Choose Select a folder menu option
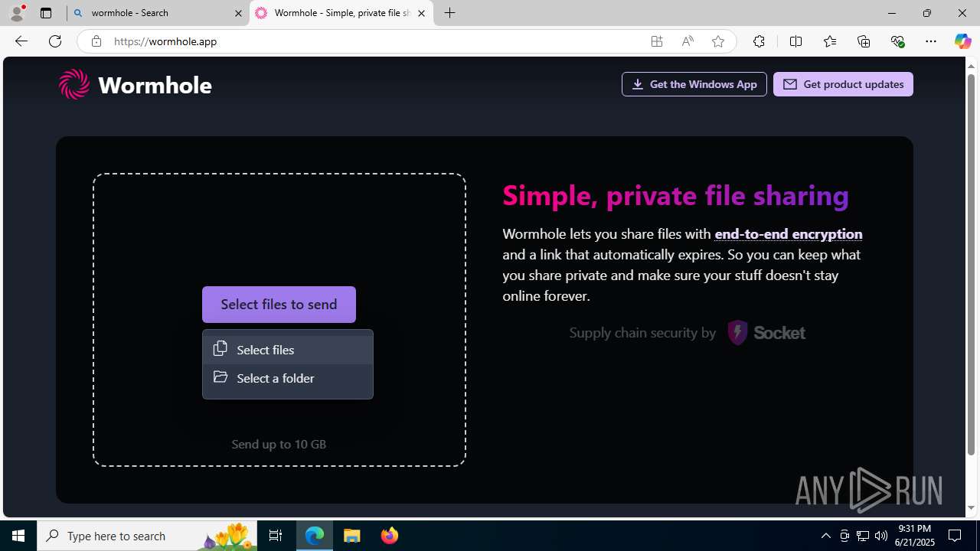 pos(288,378)
